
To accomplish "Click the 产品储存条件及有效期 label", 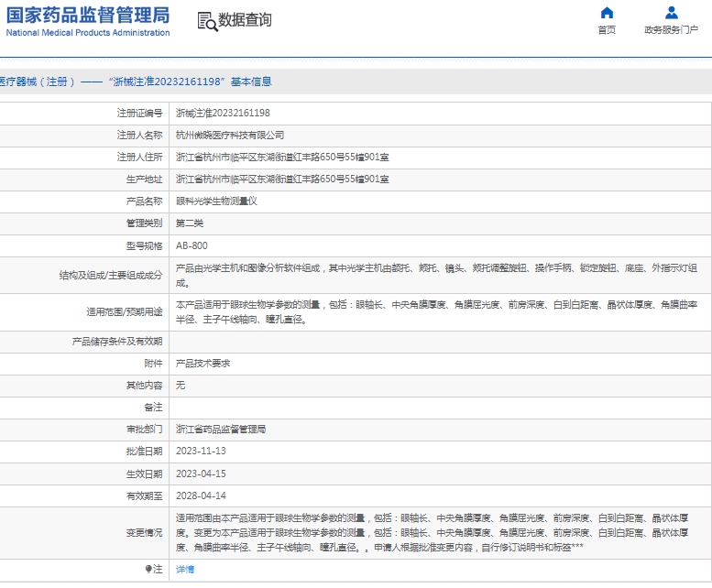I will click(117, 342).
